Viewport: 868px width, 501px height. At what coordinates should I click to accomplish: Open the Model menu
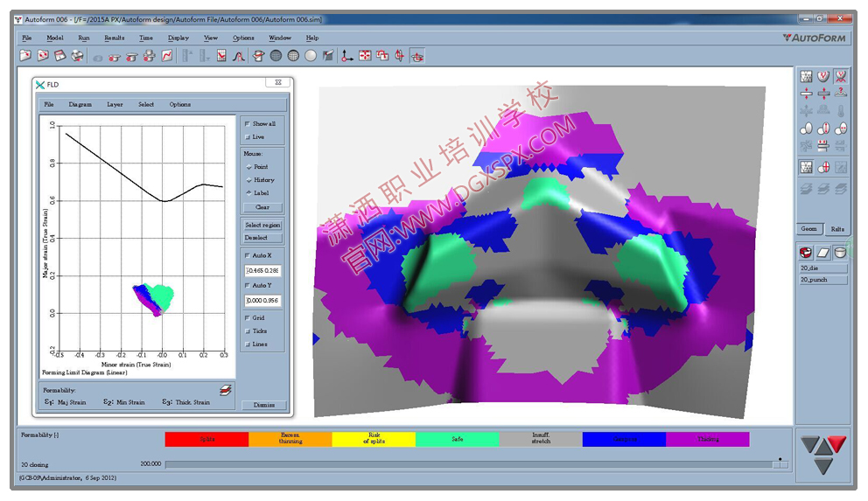55,38
